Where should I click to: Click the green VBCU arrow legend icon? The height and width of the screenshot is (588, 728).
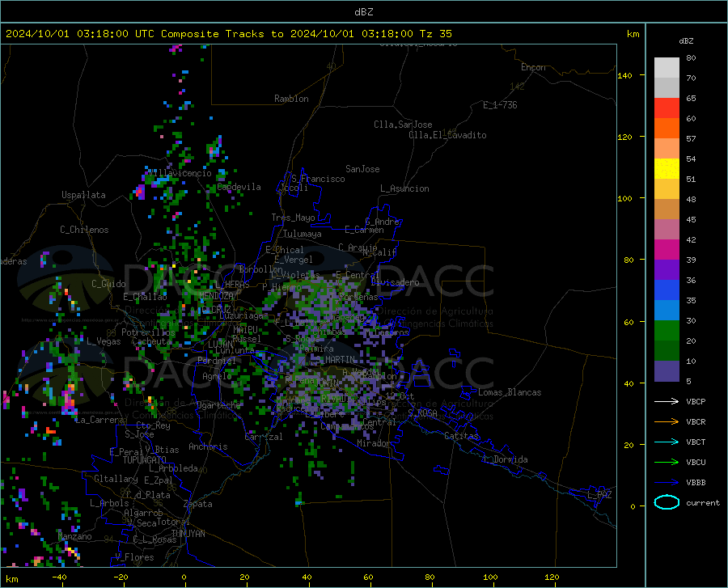point(667,463)
